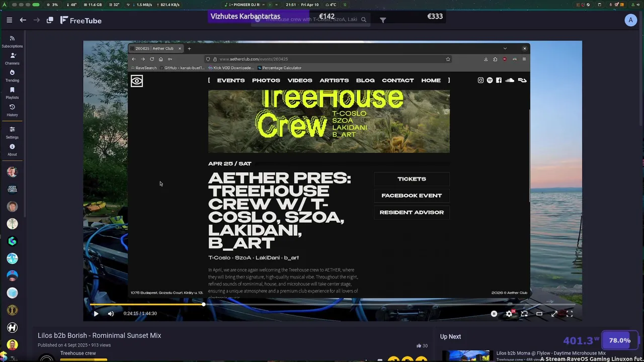The height and width of the screenshot is (362, 644).
Task: Click the Instagram icon on Aether page
Action: coord(480,80)
